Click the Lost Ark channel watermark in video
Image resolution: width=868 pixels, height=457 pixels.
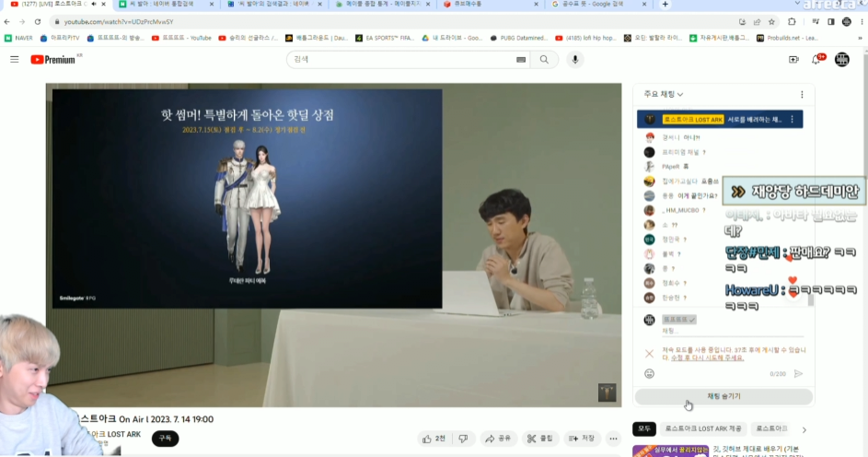click(607, 393)
